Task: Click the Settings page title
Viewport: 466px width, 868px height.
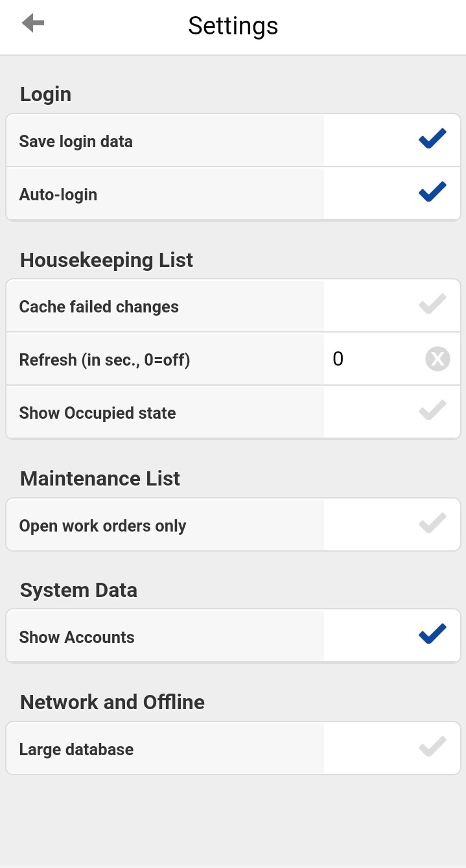Action: (x=233, y=26)
